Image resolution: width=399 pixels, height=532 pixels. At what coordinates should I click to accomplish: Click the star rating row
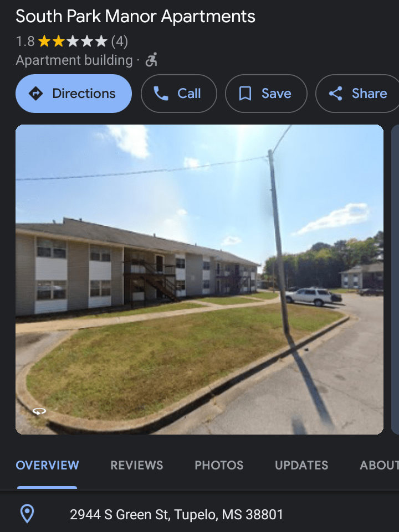tap(73, 42)
